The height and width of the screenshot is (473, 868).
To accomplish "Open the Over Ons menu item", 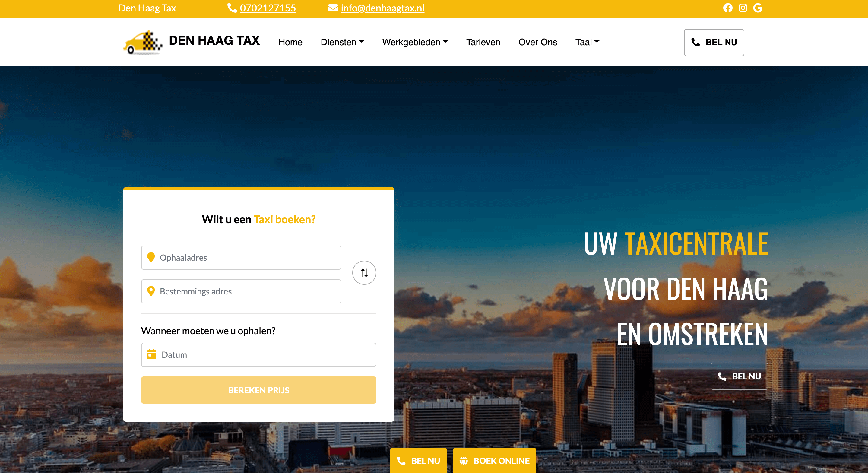I will tap(537, 42).
